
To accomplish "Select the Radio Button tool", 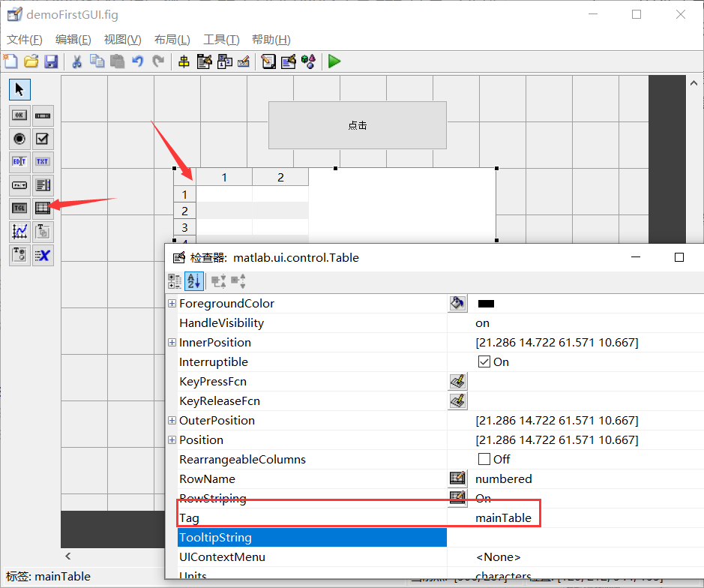I will [19, 139].
